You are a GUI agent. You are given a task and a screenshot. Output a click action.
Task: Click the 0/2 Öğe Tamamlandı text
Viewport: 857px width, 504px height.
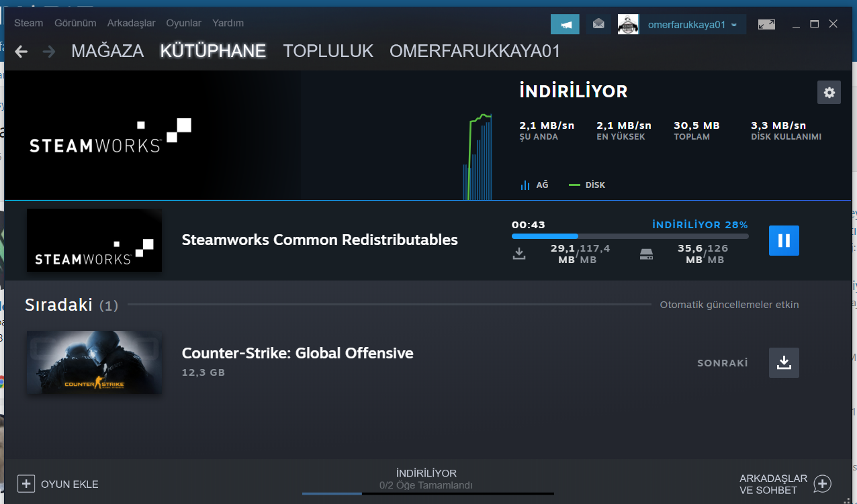click(x=426, y=485)
